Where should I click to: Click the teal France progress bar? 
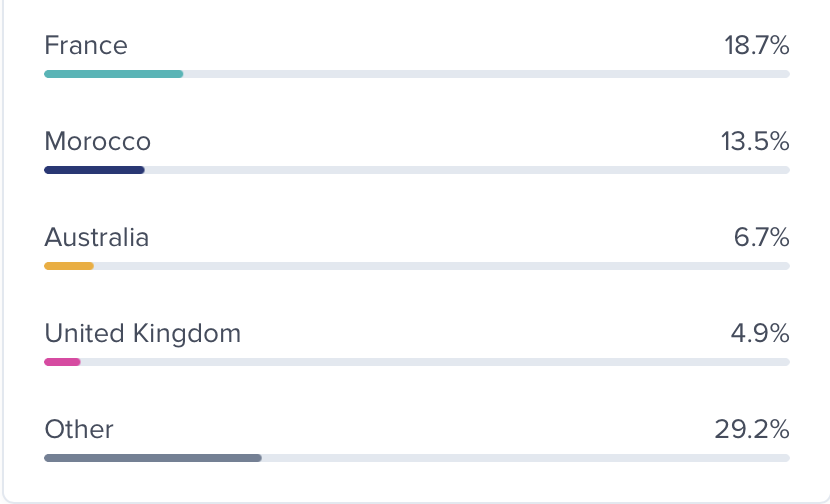[x=113, y=74]
